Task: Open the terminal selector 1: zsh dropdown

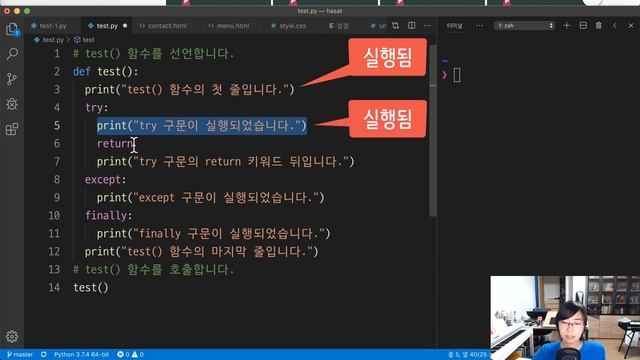Action: point(524,26)
